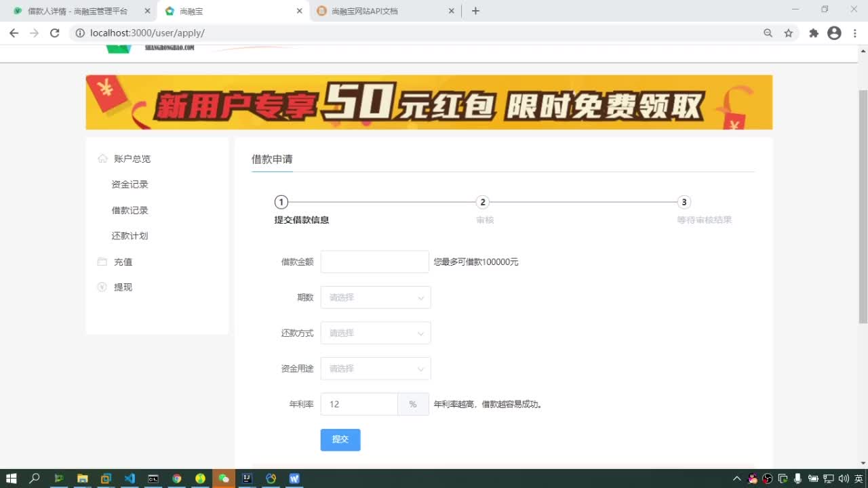The width and height of the screenshot is (868, 488).
Task: Click the page vertical scrollbar
Action: [x=863, y=207]
